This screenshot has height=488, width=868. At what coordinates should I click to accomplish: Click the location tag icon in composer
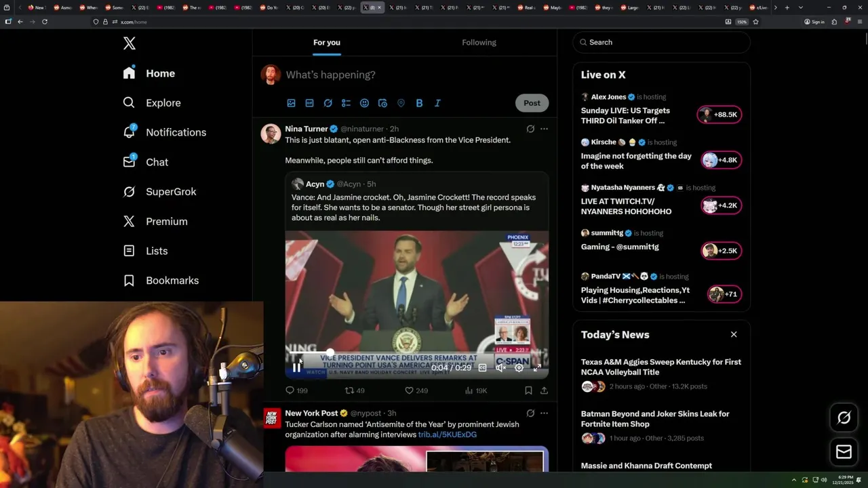click(x=401, y=103)
